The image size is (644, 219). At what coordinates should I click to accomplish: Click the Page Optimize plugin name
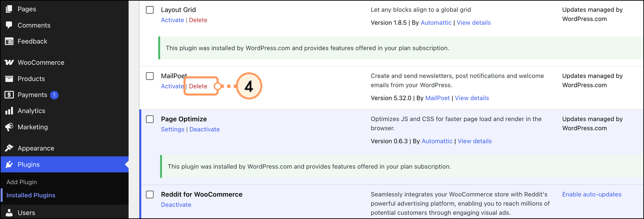coord(184,119)
